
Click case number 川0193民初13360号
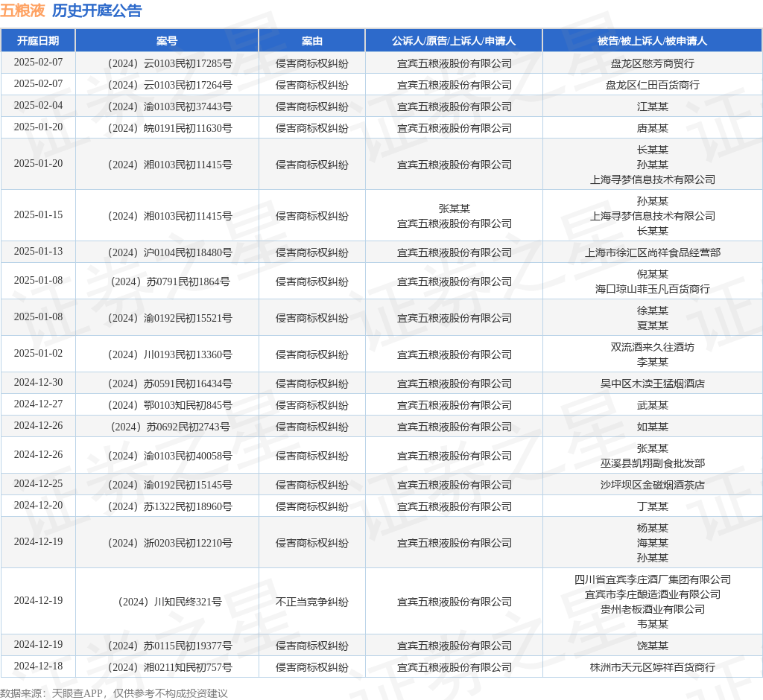[170, 354]
